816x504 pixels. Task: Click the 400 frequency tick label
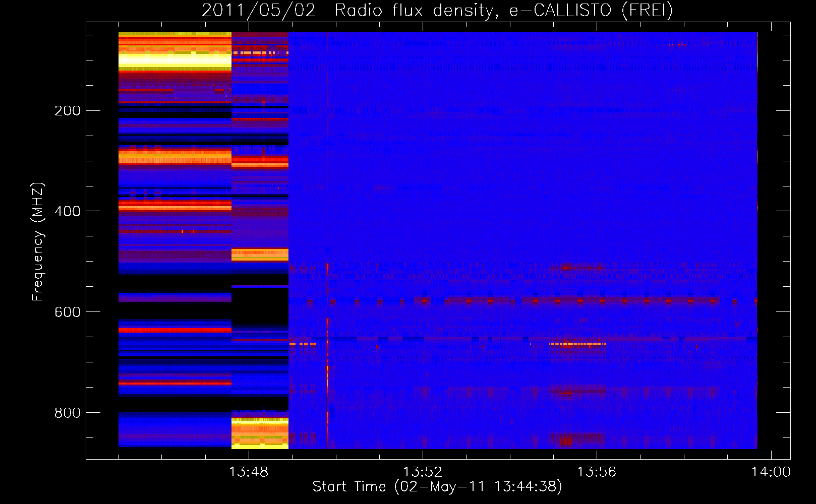tap(68, 211)
